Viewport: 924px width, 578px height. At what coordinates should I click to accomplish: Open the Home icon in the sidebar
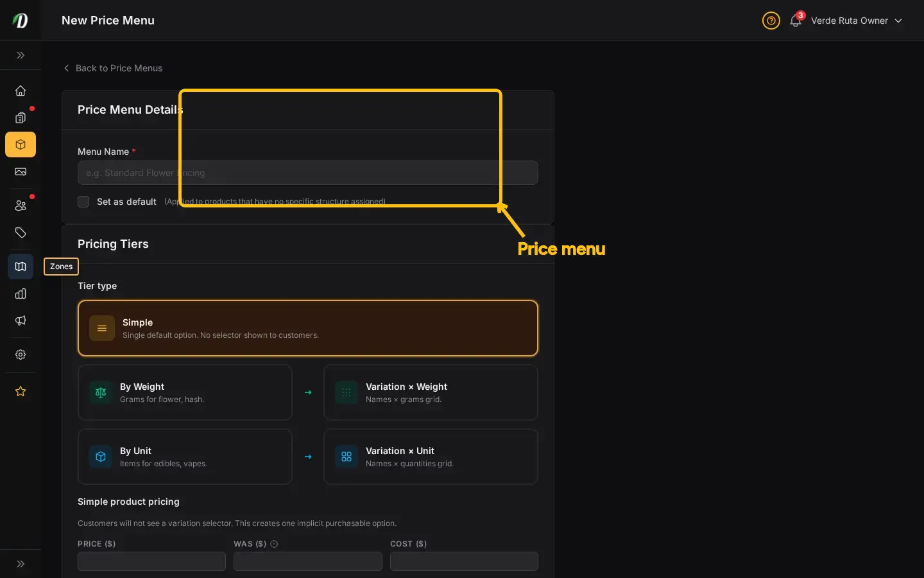coord(21,91)
